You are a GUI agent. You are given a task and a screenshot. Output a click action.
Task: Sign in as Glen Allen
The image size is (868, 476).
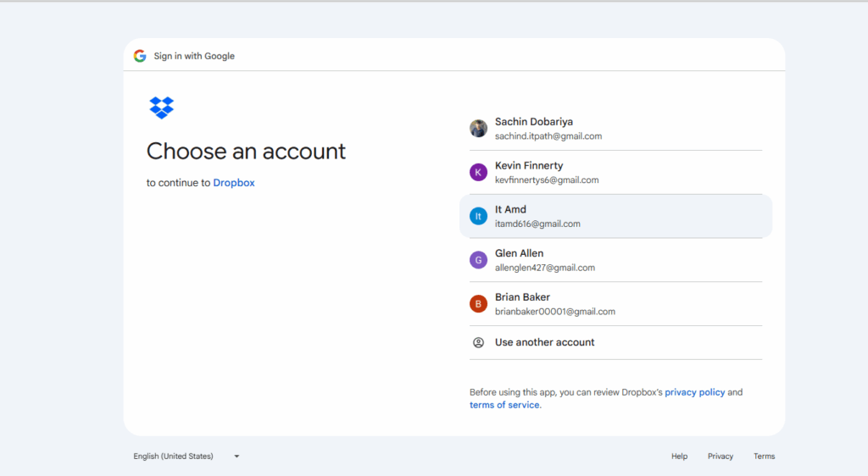click(x=615, y=260)
